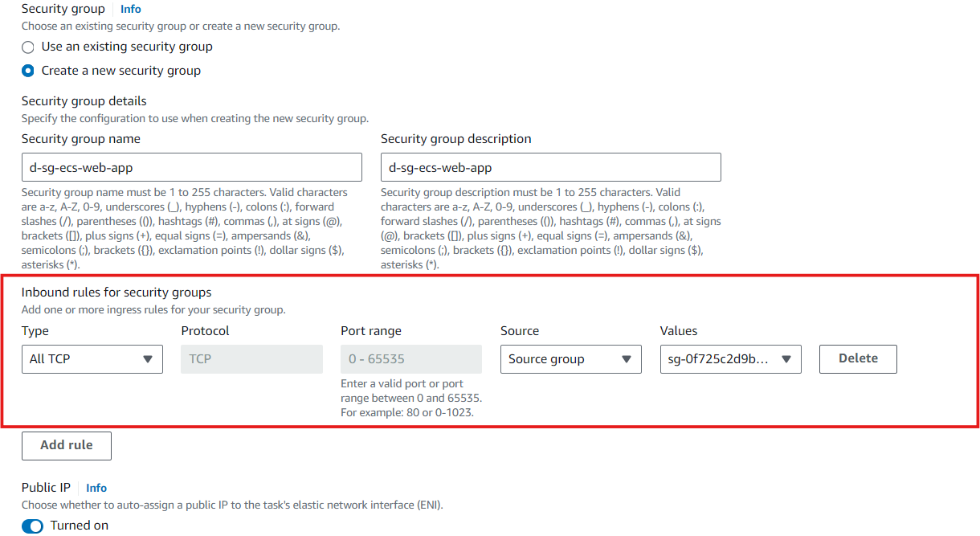Viewport: 980px width, 536px height.
Task: Click the disabled Port range field
Action: [x=410, y=358]
